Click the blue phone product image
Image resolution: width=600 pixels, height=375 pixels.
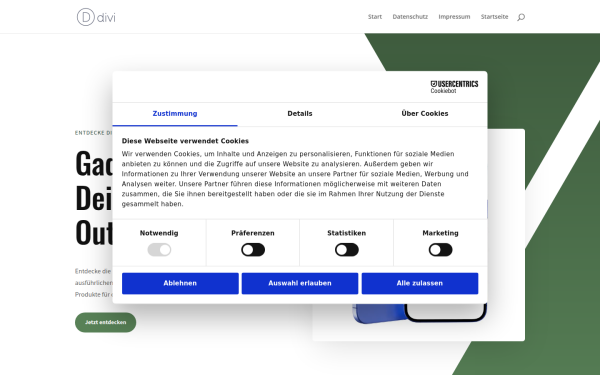[419, 313]
